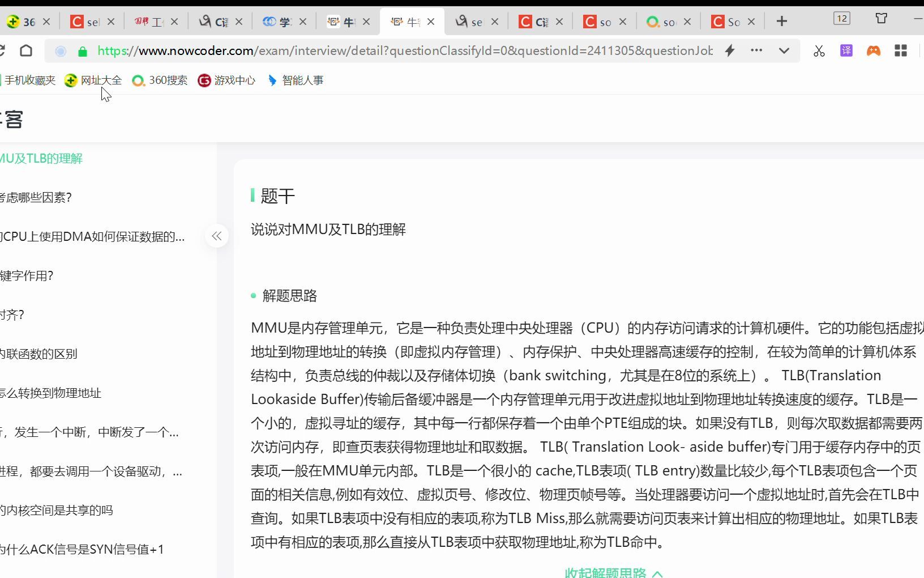Viewport: 924px width, 578px height.
Task: Open sidebar question '怎么转换到物理地址'
Action: (x=50, y=393)
